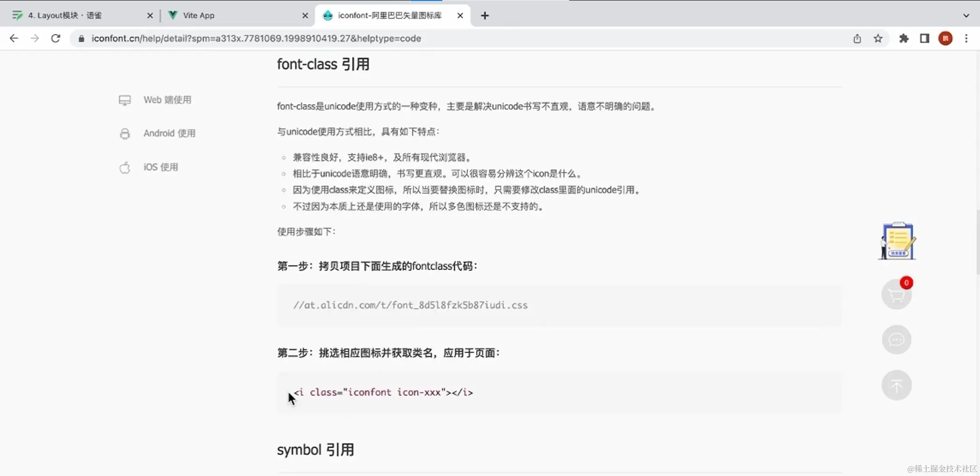Screen dimensions: 980x476
Task: Open Web 端使用 in the sidebar
Action: (x=167, y=100)
